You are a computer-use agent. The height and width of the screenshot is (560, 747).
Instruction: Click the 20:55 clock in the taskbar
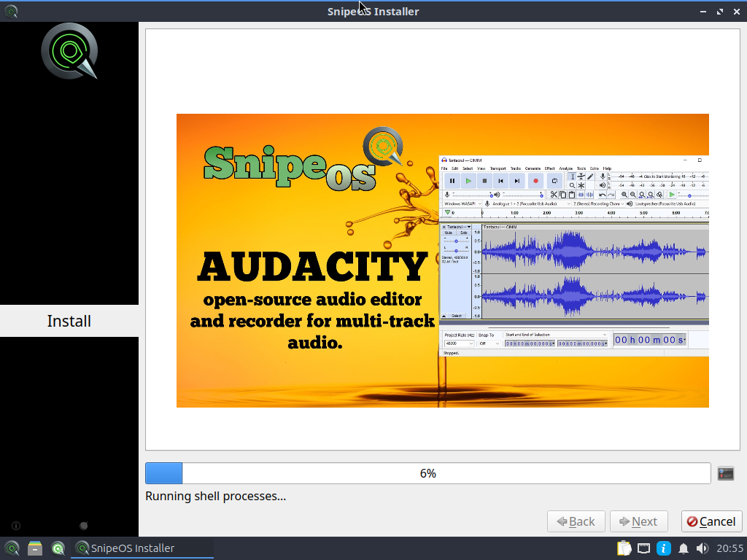[729, 548]
